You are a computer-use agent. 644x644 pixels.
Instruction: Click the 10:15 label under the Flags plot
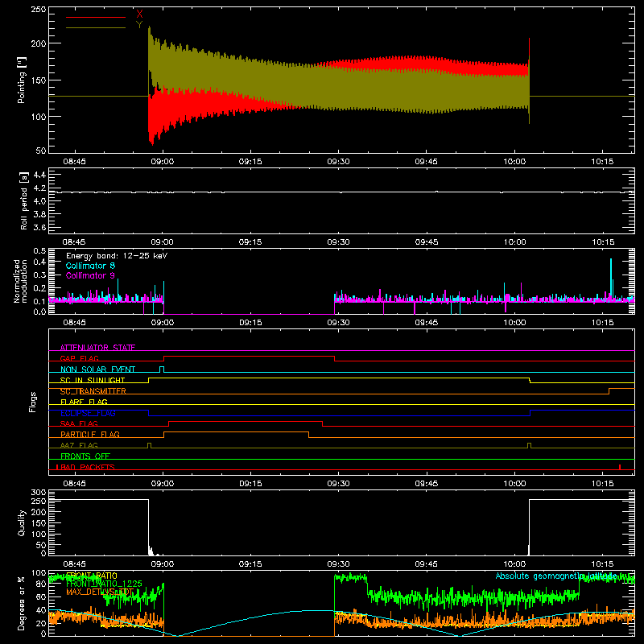602,484
